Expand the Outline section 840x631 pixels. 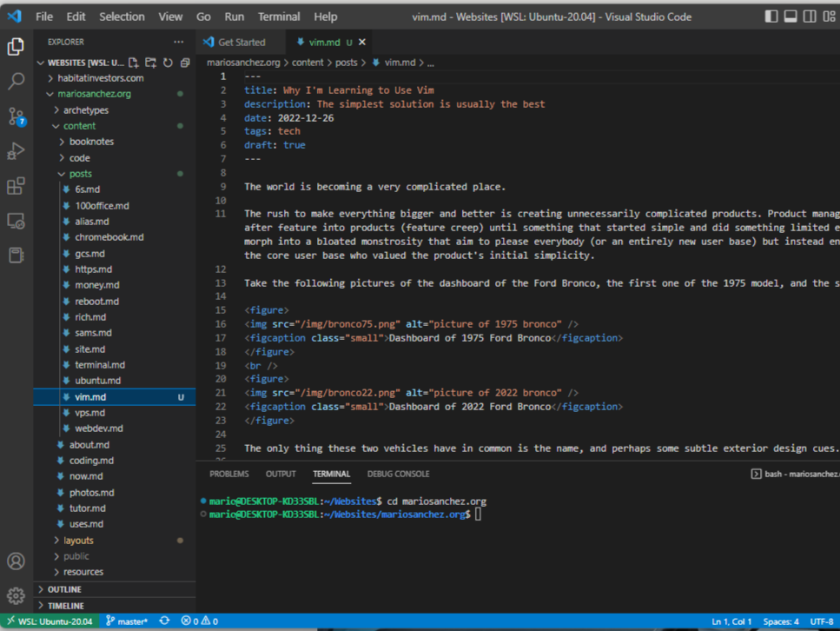coord(116,589)
